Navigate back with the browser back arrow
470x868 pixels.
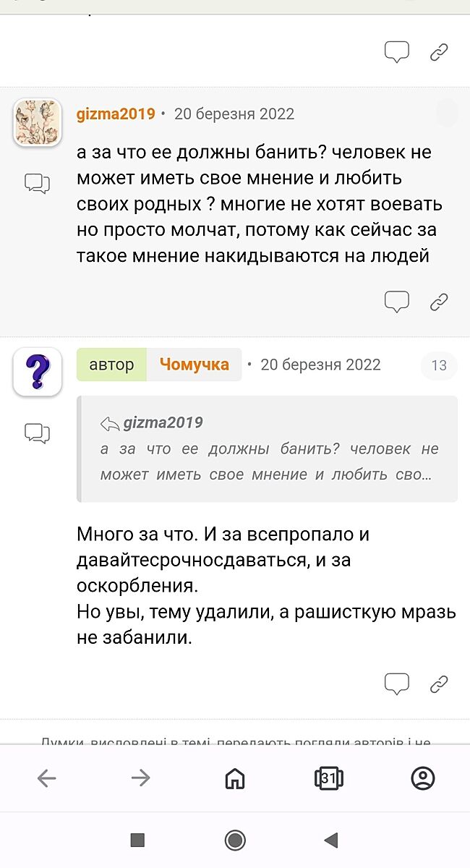click(47, 778)
